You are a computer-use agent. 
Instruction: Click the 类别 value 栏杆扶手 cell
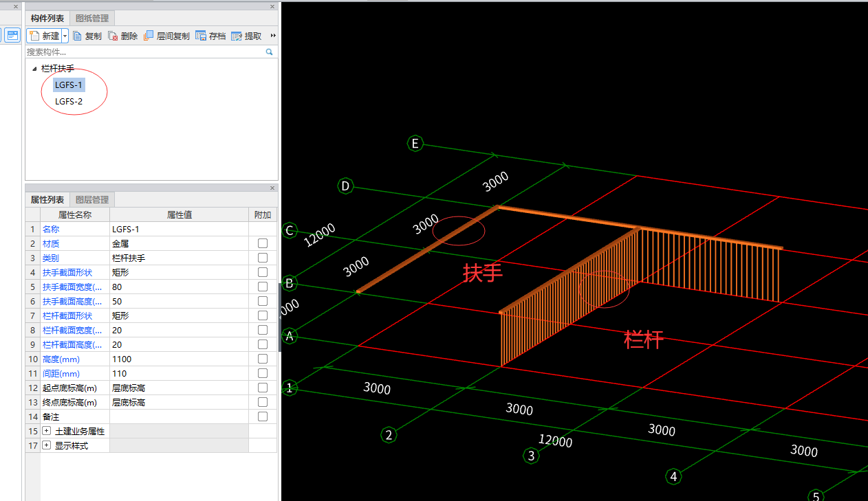179,258
